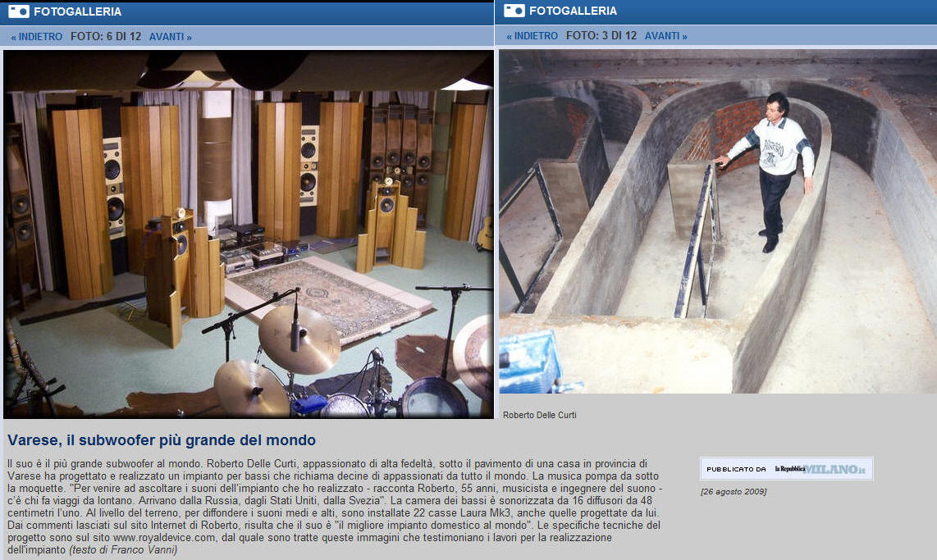Screen dimensions: 937x560
Task: Click the right FOTOGALLERIA title
Action: tap(573, 11)
